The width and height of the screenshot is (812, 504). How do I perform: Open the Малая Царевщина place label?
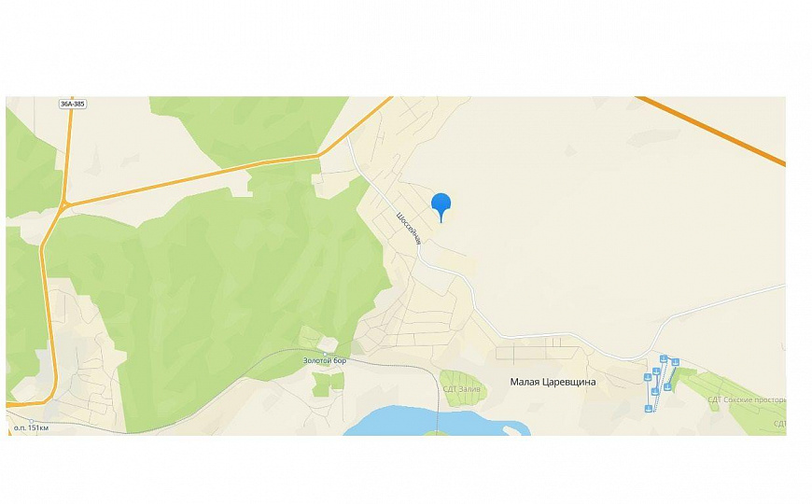click(x=553, y=383)
